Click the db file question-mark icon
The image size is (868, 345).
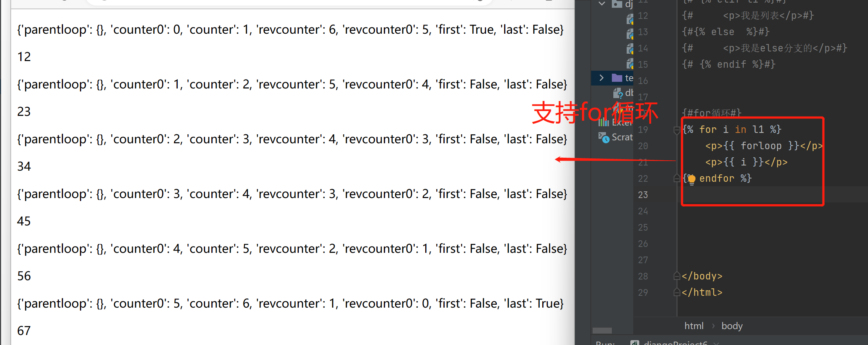(x=618, y=93)
